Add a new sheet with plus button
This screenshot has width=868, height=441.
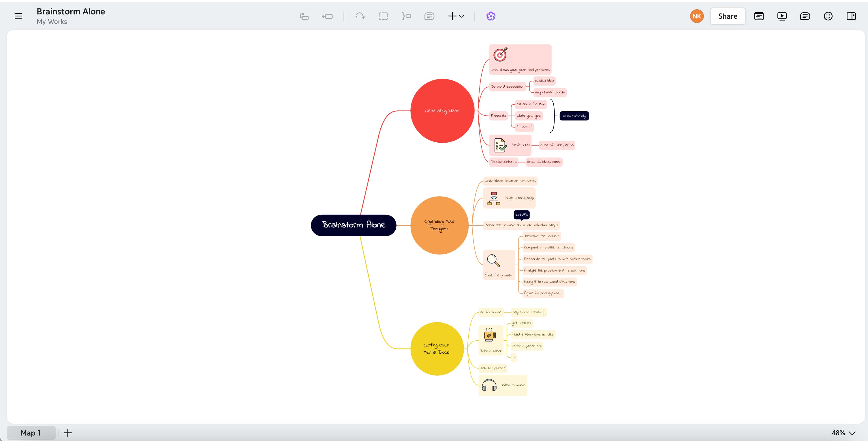tap(68, 433)
